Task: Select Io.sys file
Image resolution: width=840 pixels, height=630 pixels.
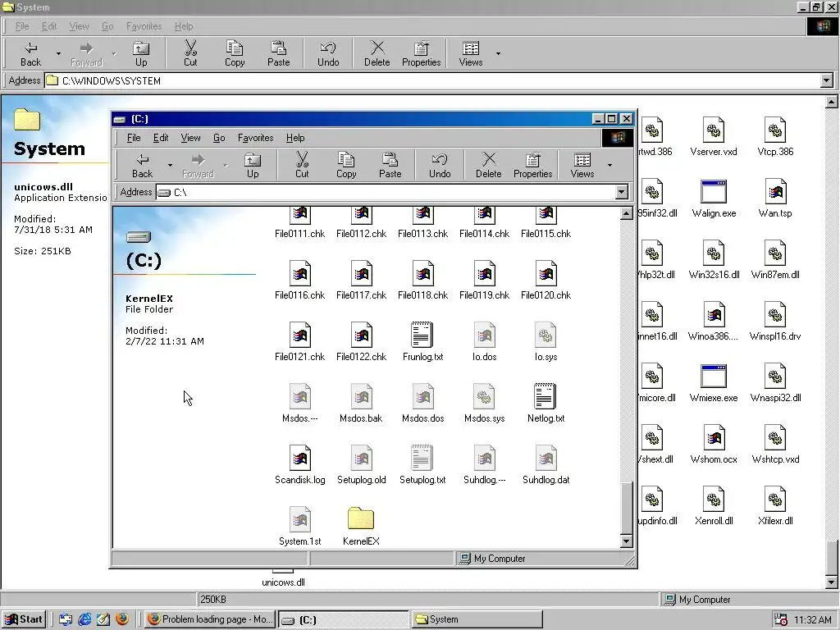Action: click(x=546, y=342)
